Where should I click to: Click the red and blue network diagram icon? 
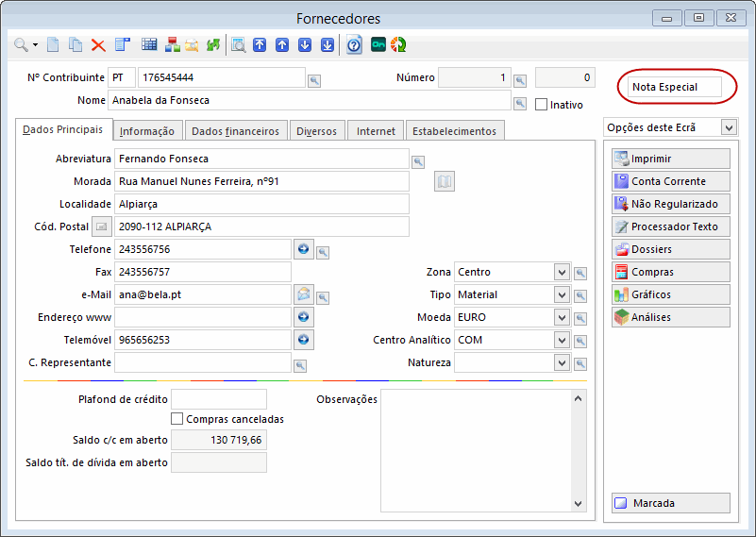pyautogui.click(x=172, y=45)
